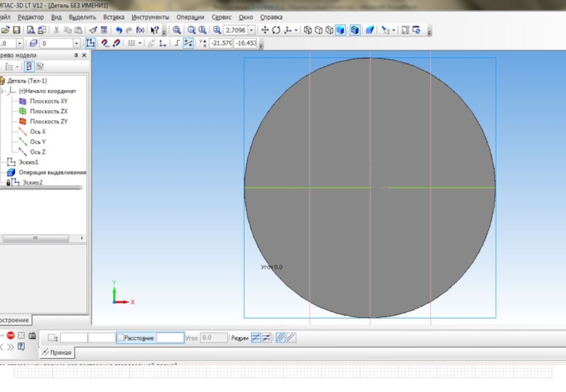Open the step value .0 dropdown
Viewport: 566px width, 392px height.
click(20, 43)
